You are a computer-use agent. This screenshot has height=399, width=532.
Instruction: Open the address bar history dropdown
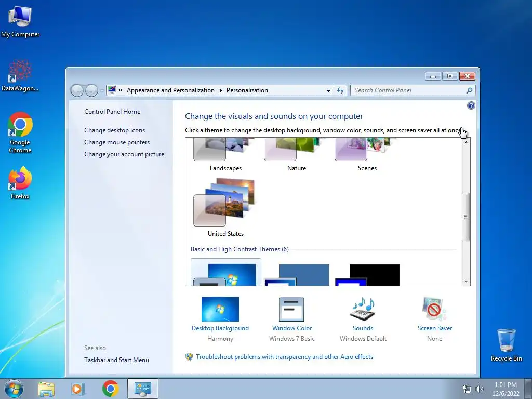328,90
